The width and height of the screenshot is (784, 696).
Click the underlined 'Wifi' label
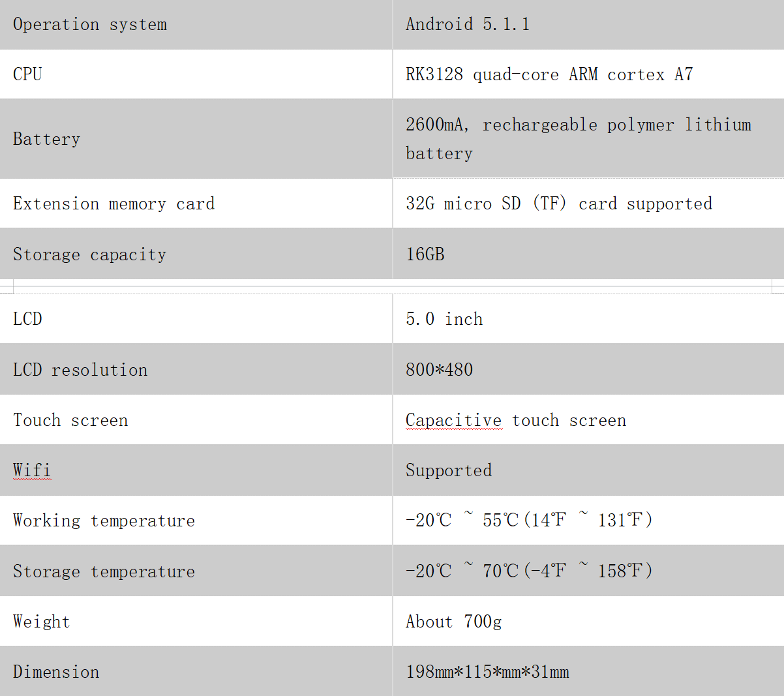click(32, 470)
